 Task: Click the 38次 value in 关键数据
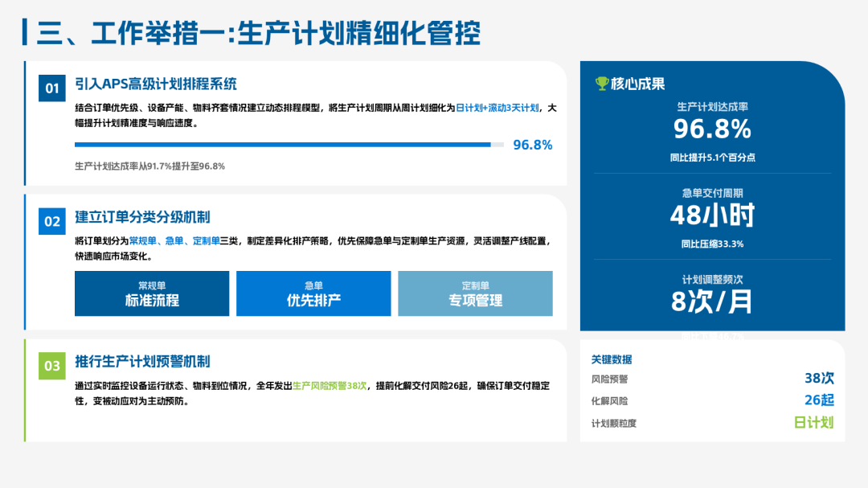(819, 379)
